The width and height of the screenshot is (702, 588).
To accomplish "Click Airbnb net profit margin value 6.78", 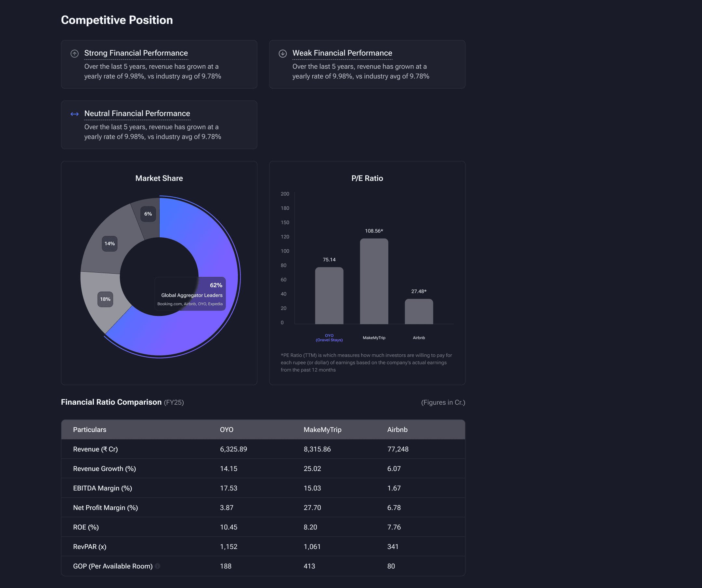I will [394, 507].
